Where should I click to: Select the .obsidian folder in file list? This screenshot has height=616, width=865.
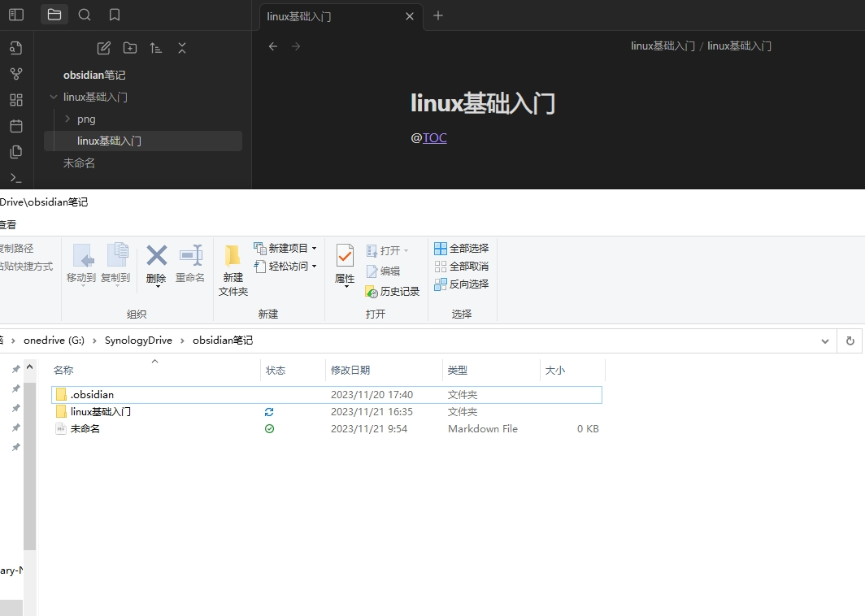pos(92,395)
